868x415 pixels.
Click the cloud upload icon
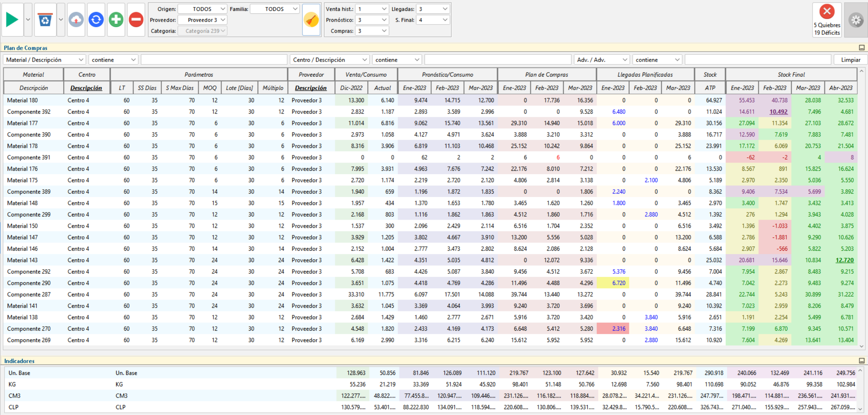76,20
